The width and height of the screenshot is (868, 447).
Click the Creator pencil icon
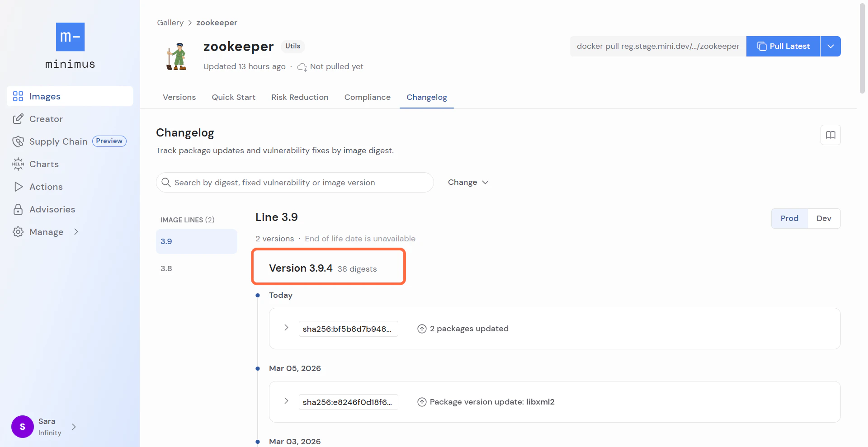tap(18, 119)
